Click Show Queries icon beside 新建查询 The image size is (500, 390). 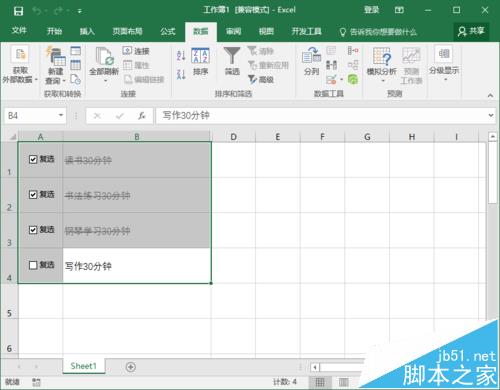(x=76, y=51)
